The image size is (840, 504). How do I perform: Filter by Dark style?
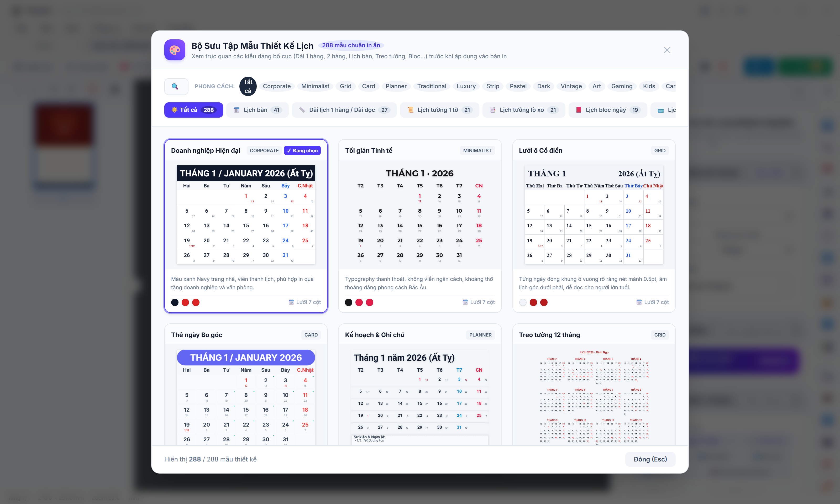pyautogui.click(x=544, y=86)
